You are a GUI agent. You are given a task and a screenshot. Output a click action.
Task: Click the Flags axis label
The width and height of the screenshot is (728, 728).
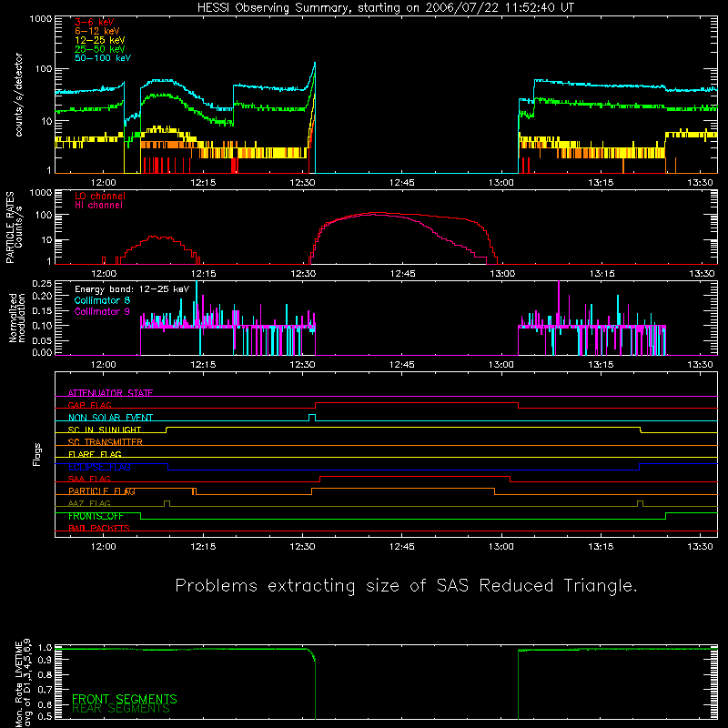(x=37, y=454)
